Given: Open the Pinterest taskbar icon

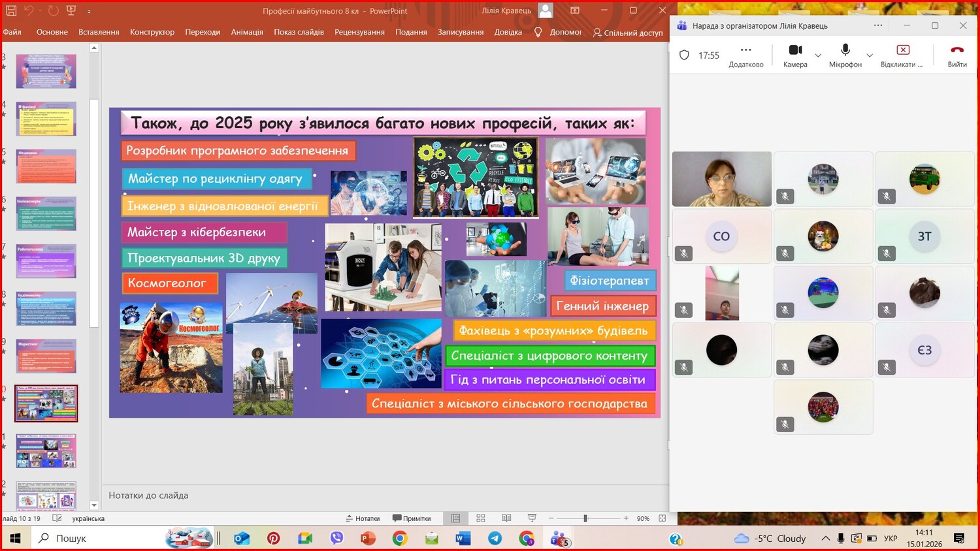Looking at the screenshot, I should pos(274,539).
